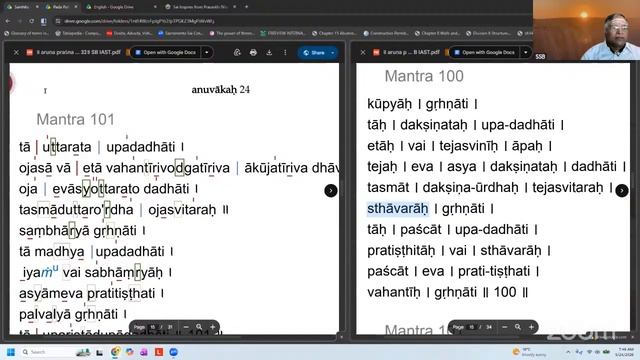640x360 pixels.
Task: Go back in Chrome
Action: pyautogui.click(x=8, y=21)
